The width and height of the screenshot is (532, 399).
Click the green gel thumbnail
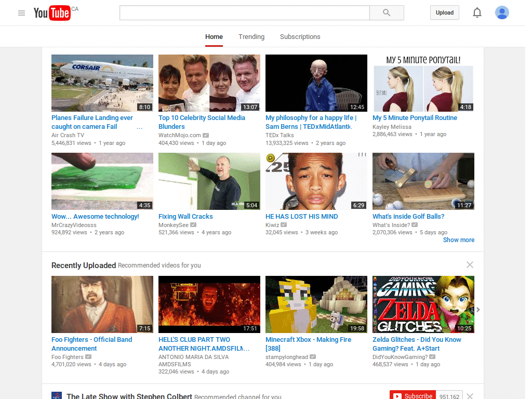102,181
